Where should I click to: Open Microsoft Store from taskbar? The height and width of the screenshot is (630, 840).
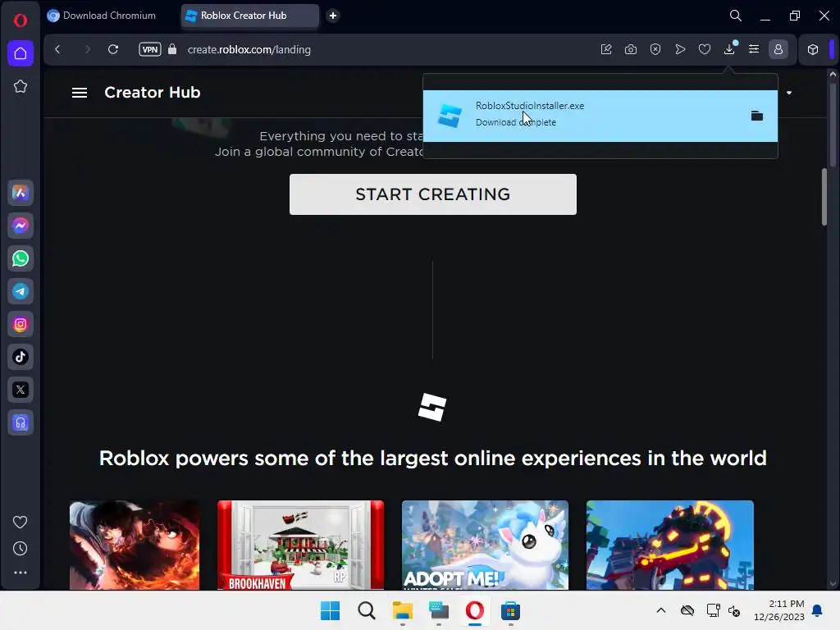510,610
